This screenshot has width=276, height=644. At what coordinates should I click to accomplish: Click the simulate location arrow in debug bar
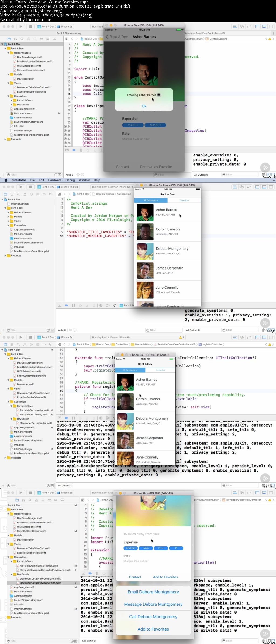pos(114,305)
